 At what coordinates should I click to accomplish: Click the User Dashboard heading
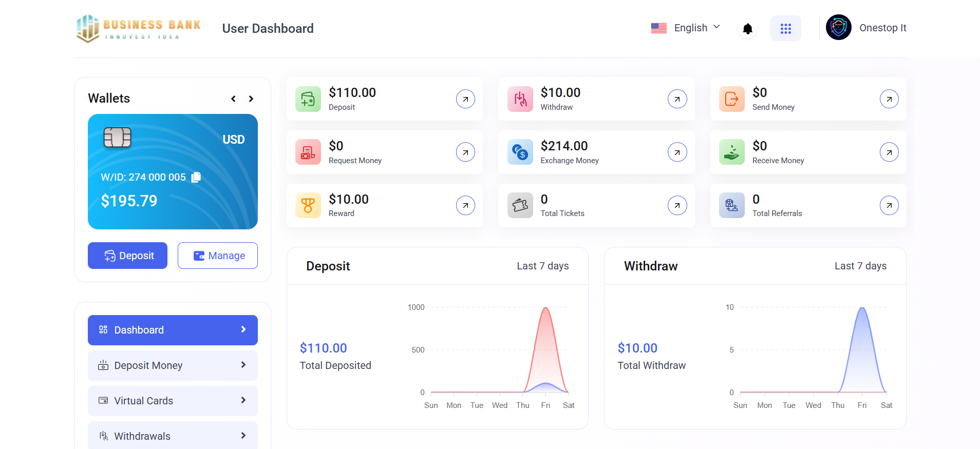coord(268,28)
